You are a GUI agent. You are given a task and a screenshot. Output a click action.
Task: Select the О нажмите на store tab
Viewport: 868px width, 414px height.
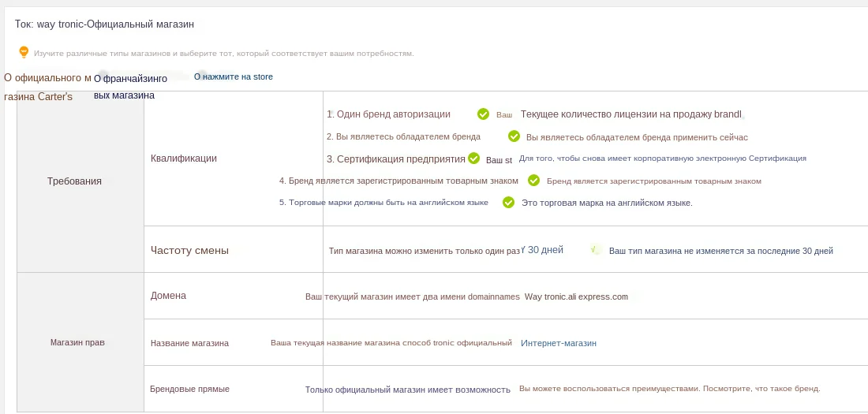[234, 77]
